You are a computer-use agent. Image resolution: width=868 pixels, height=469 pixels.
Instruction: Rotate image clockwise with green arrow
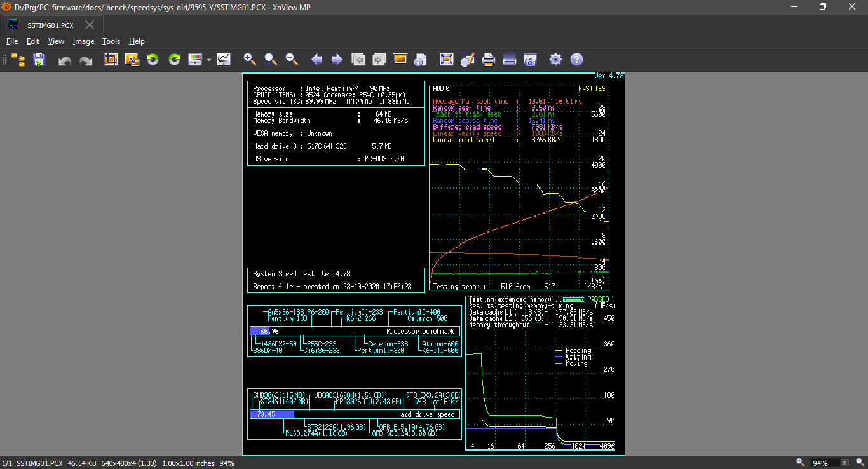174,60
